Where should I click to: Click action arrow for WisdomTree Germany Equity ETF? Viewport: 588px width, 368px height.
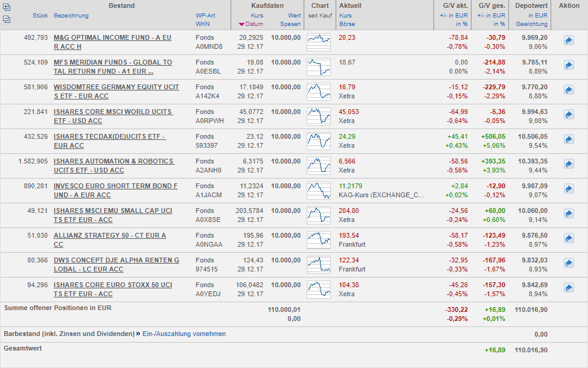pyautogui.click(x=569, y=89)
